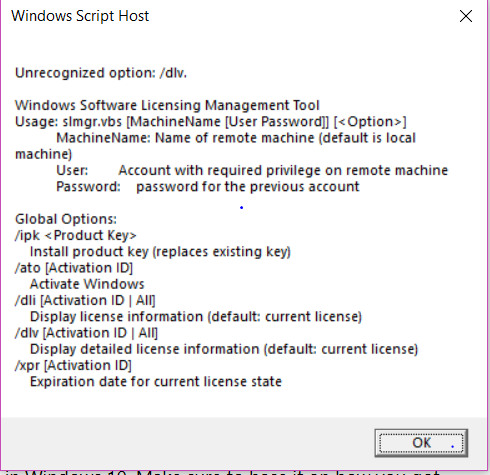This screenshot has height=475, width=490.
Task: Click the Windows Software Licensing Management Tool heading
Action: (x=167, y=105)
